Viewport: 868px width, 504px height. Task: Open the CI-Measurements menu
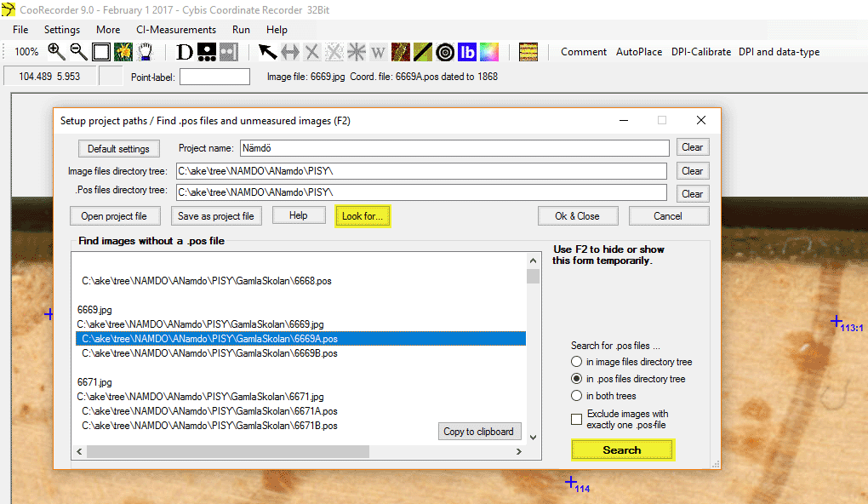point(176,30)
